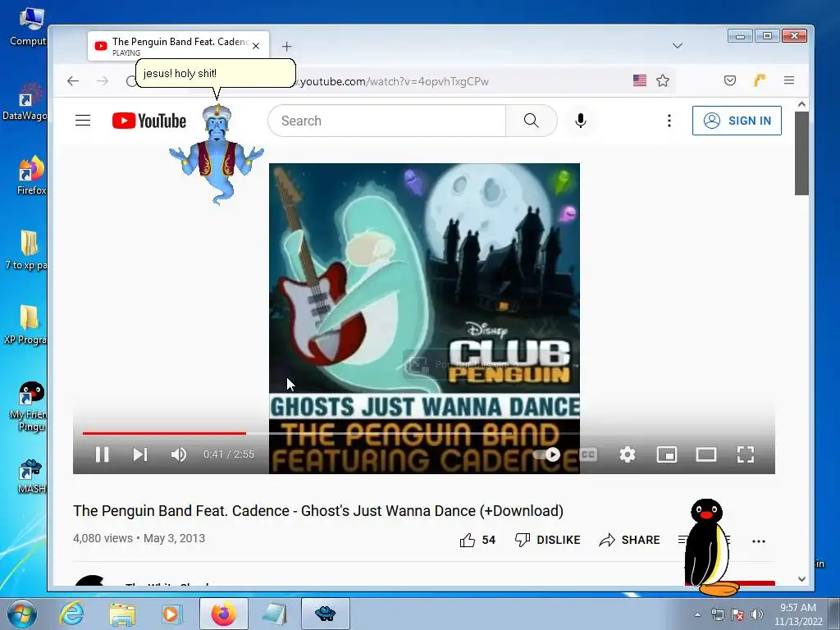Screen dimensions: 840x630
Task: Show hidden tray icons arrow
Action: point(697,614)
